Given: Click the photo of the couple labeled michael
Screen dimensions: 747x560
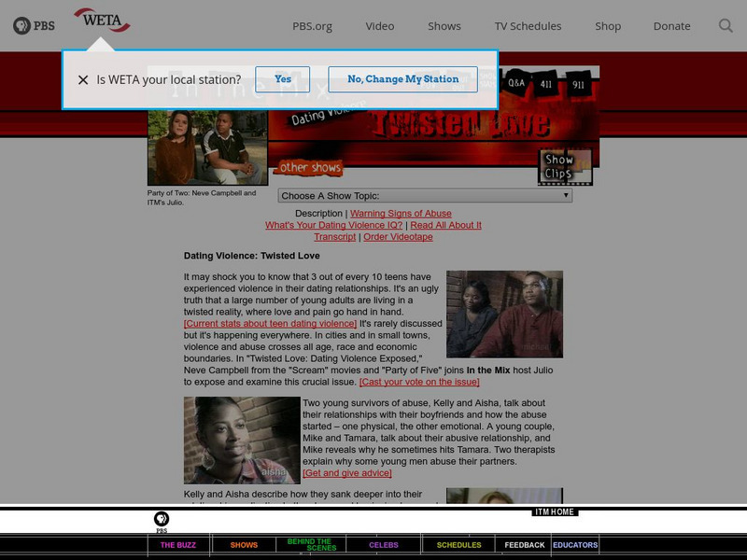Looking at the screenshot, I should pos(504,315).
